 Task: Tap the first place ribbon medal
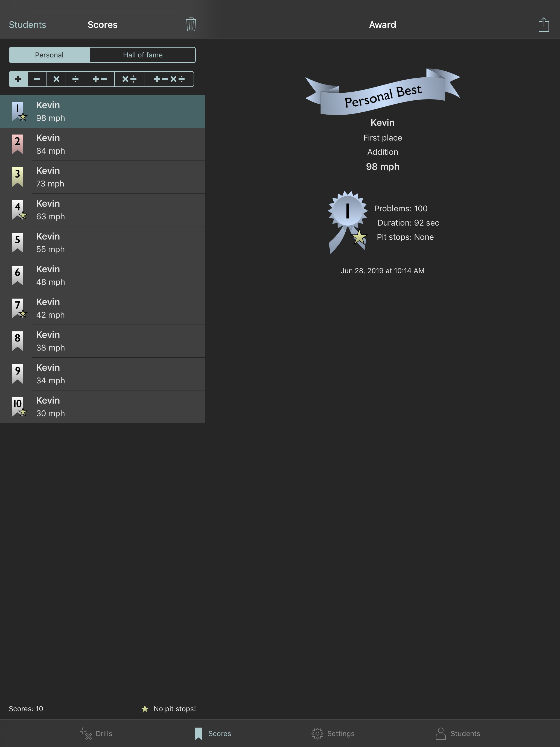[x=348, y=221]
